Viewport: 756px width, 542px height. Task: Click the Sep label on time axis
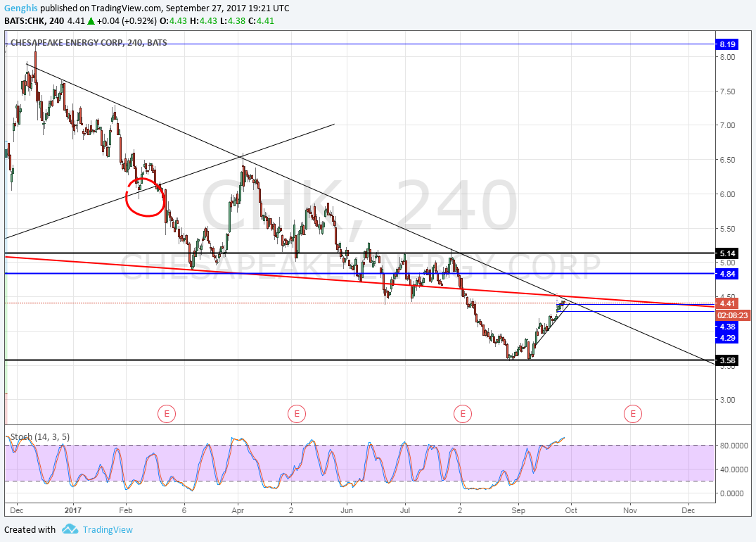(x=518, y=510)
